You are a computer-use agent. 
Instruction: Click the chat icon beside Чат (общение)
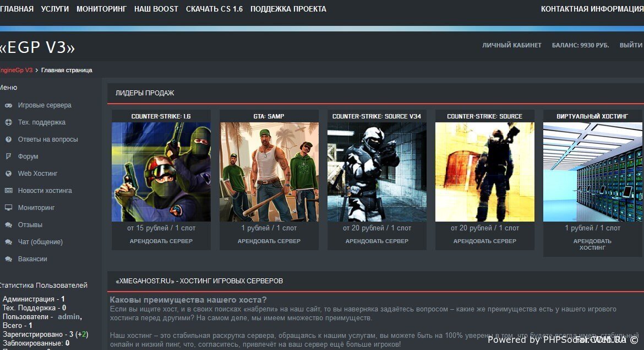[x=8, y=242]
